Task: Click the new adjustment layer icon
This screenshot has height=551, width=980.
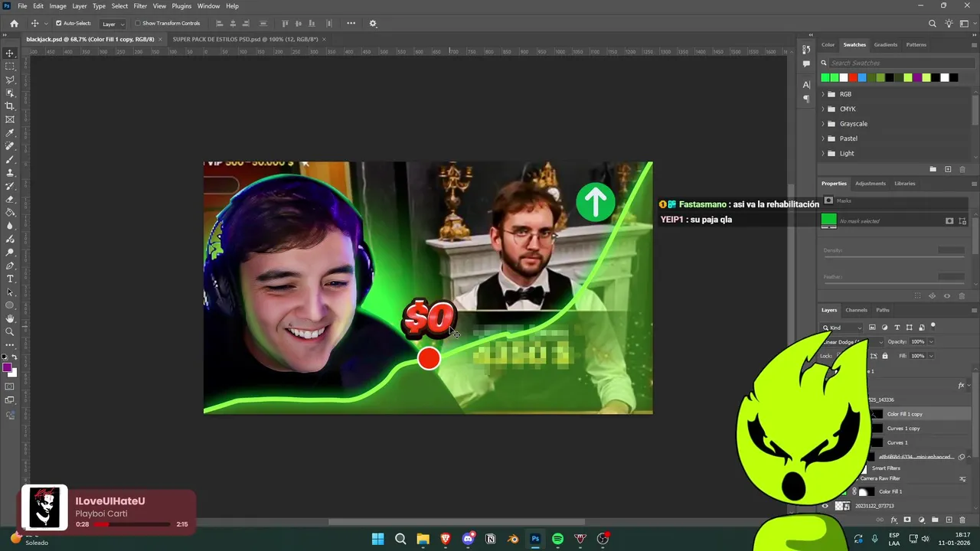Action: [921, 520]
